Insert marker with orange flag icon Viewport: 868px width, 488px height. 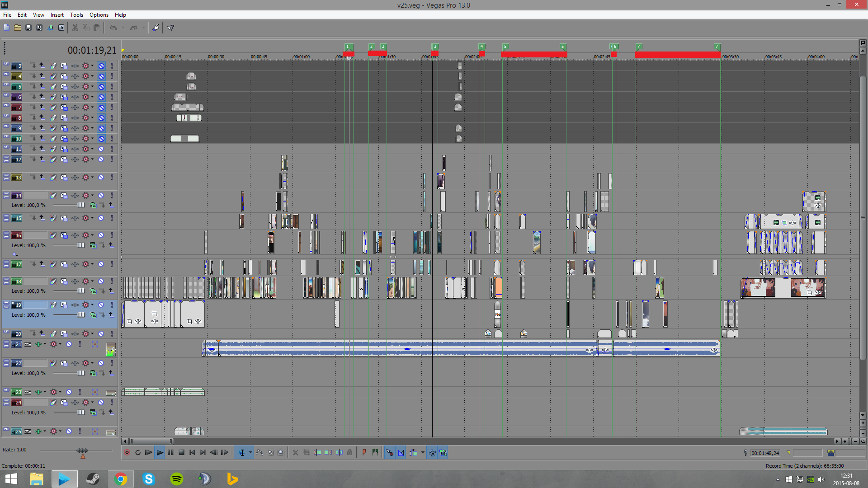coord(364,452)
